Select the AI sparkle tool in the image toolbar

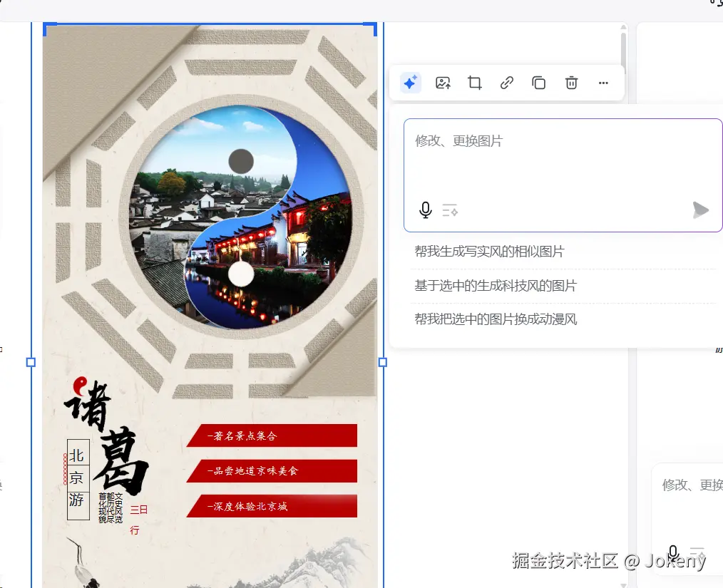409,83
